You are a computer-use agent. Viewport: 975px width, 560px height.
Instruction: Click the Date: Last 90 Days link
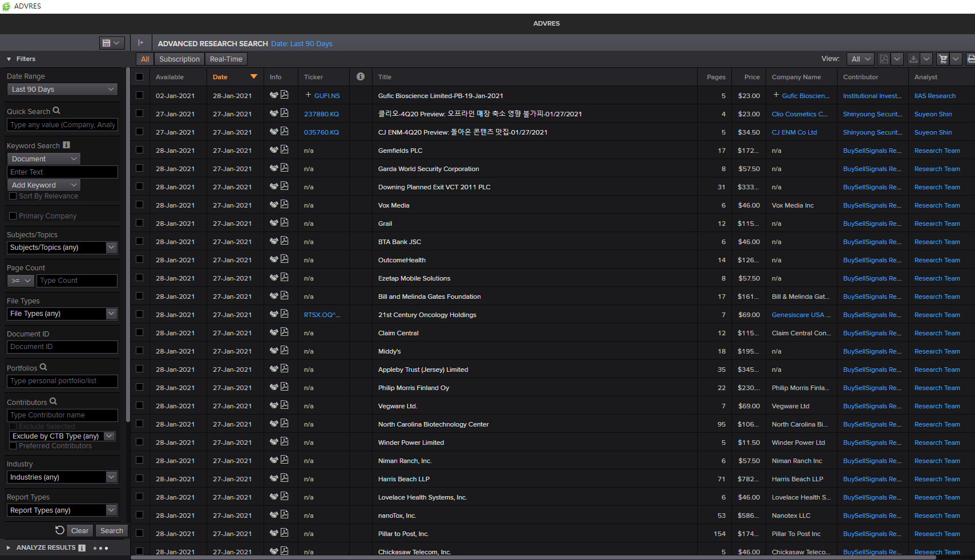point(302,43)
